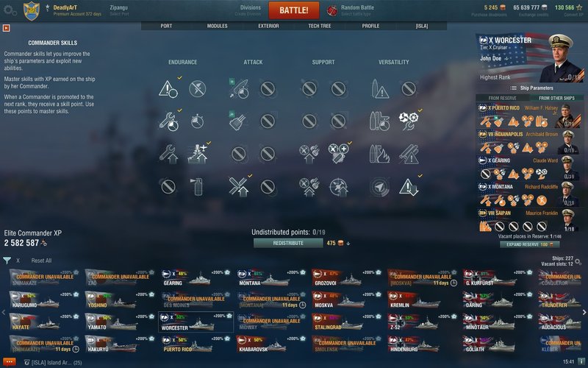The height and width of the screenshot is (368, 588).
Task: Switch to From Reserve commanders tab
Action: [503, 98]
